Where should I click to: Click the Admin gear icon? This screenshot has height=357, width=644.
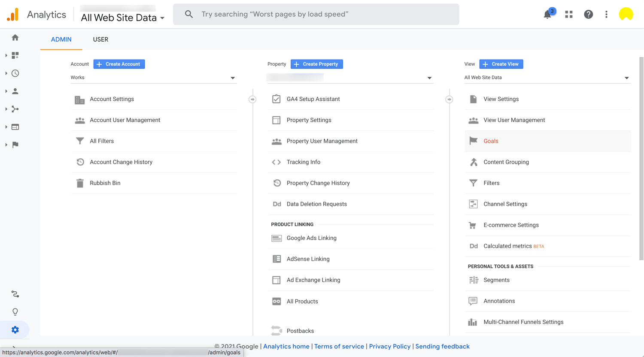15,330
